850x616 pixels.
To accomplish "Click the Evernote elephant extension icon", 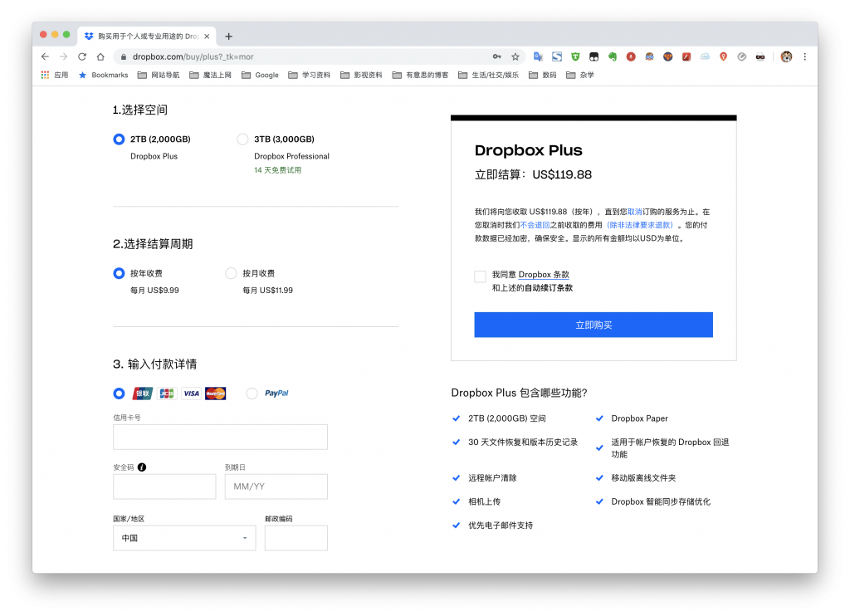I will 613,56.
